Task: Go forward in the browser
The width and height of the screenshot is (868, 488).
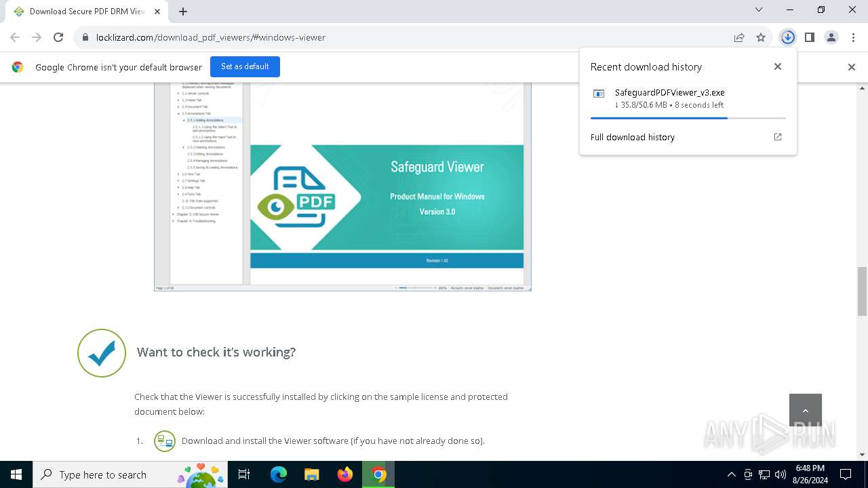Action: click(37, 37)
